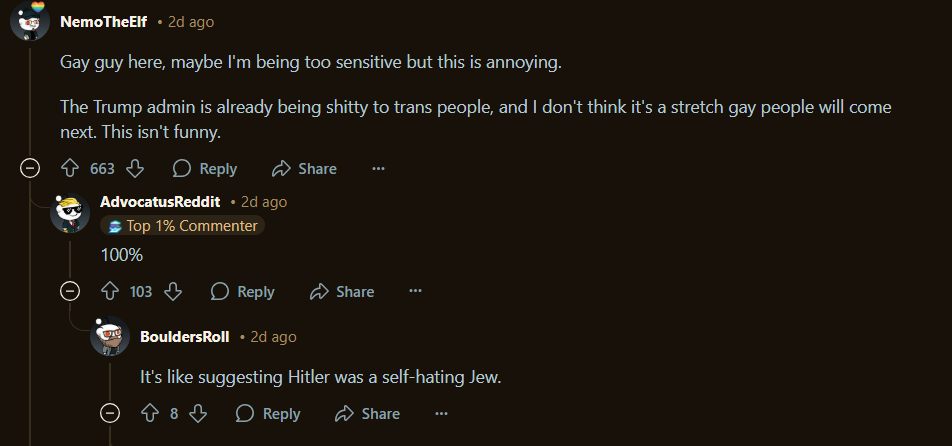Upvote AdvocatusReddit's 100% comment
The image size is (952, 446).
pos(110,291)
